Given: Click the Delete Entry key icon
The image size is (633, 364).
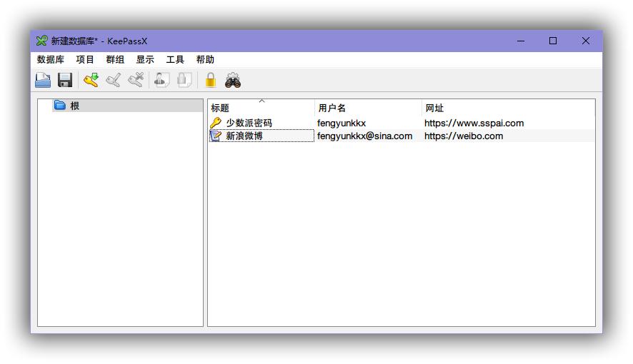Looking at the screenshot, I should pyautogui.click(x=136, y=80).
